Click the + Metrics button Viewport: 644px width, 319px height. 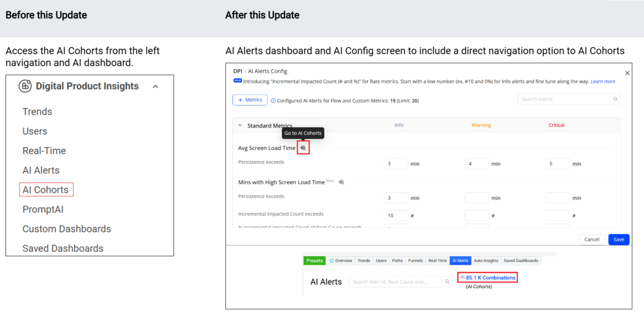(x=250, y=100)
